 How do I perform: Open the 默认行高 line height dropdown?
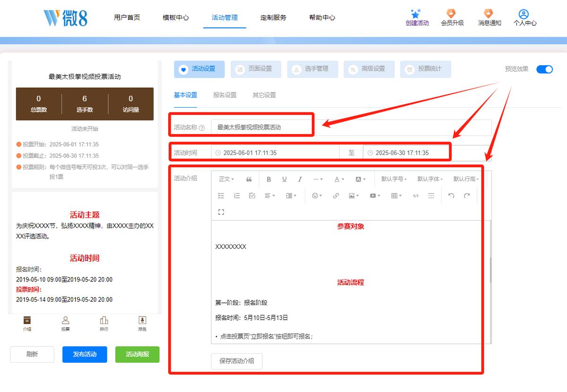[x=466, y=179]
